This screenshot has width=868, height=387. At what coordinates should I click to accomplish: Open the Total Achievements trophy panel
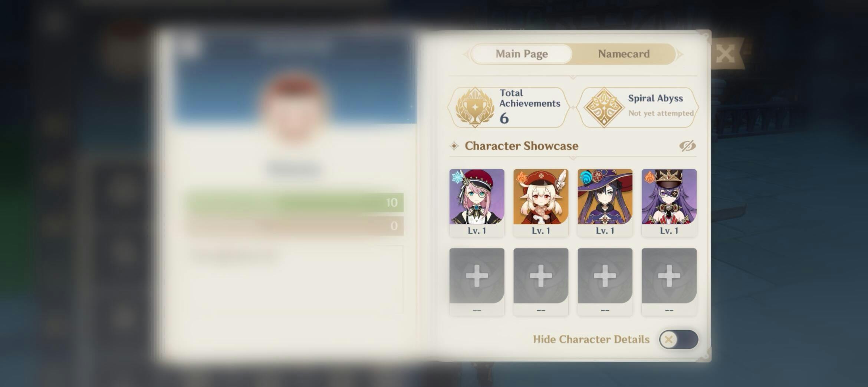(x=508, y=108)
